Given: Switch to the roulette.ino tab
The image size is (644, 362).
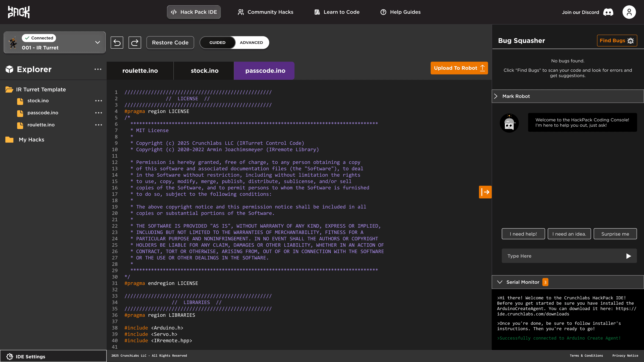Looking at the screenshot, I should (x=140, y=71).
